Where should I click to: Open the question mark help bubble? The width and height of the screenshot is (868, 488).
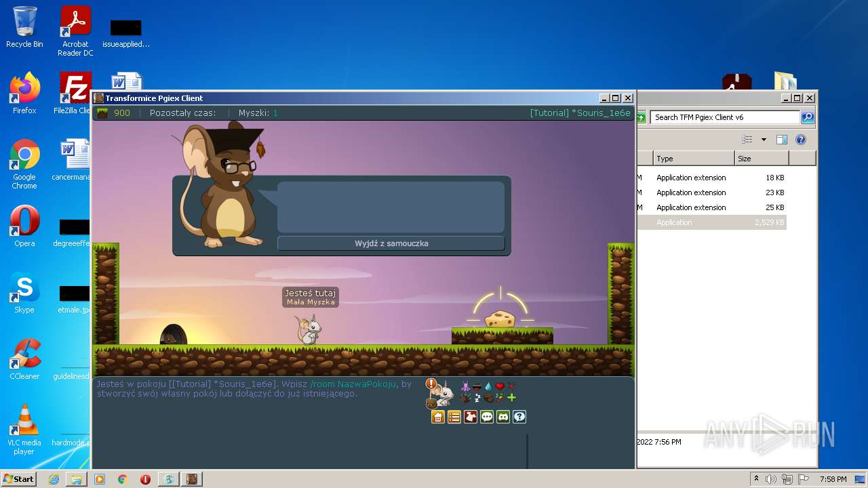(x=519, y=417)
